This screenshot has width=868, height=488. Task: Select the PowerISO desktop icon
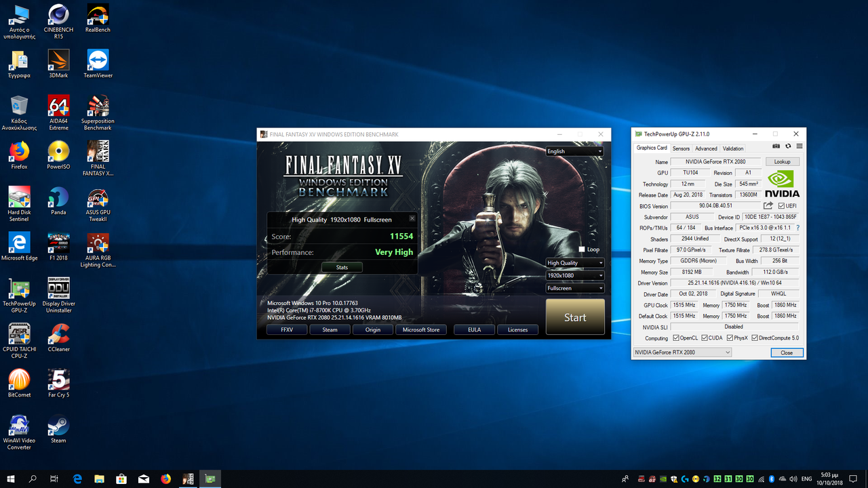[58, 155]
